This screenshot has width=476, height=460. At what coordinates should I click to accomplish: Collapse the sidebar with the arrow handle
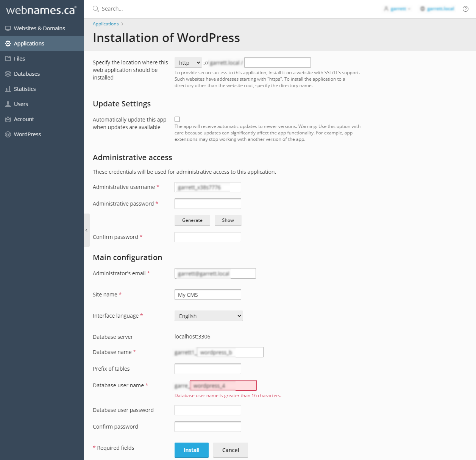(87, 230)
